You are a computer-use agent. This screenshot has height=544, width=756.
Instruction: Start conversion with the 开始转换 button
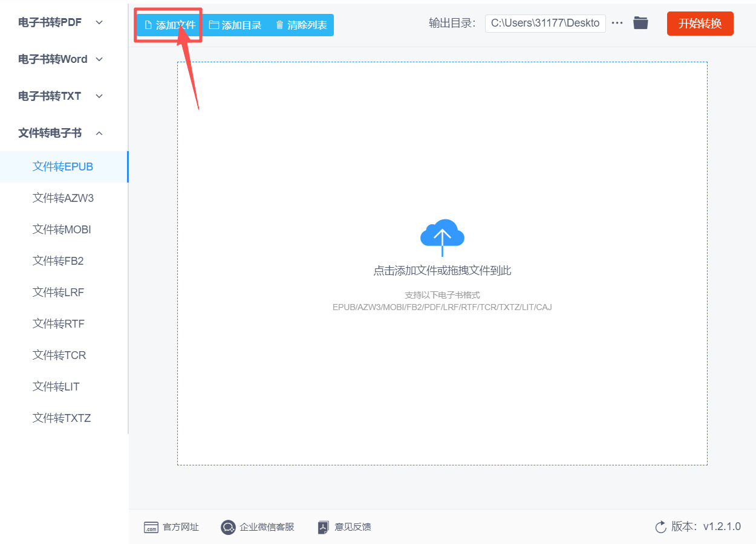click(x=700, y=24)
